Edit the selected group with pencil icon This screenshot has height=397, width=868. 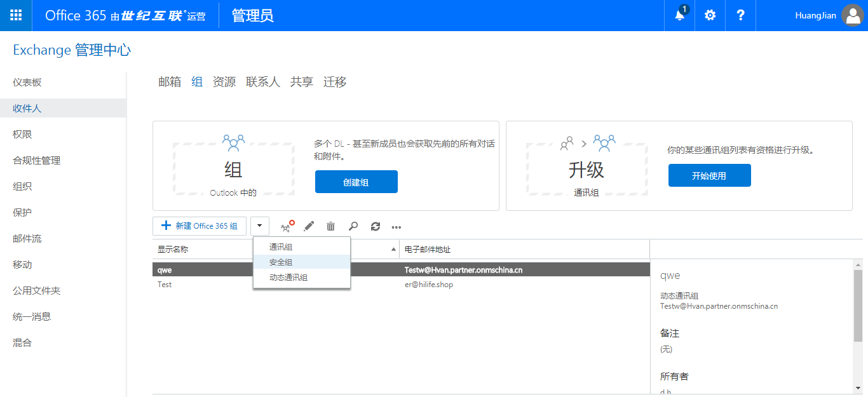(x=309, y=226)
